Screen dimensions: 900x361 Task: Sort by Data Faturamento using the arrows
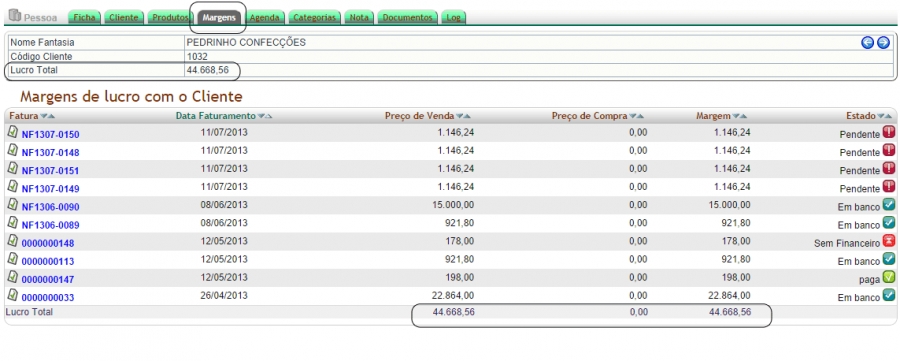265,115
